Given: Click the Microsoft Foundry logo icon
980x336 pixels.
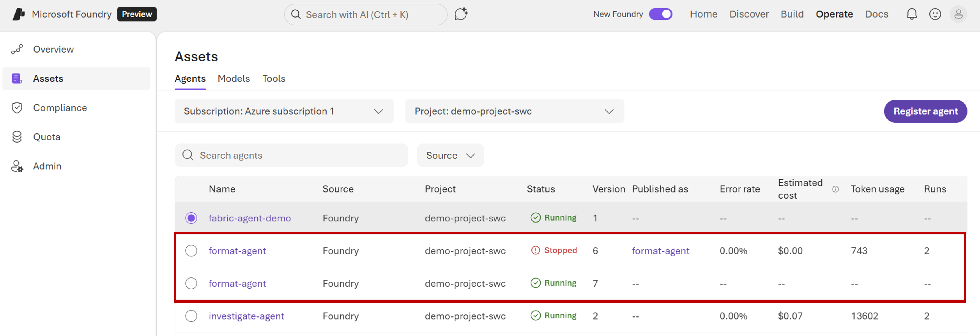Looking at the screenshot, I should [x=19, y=14].
